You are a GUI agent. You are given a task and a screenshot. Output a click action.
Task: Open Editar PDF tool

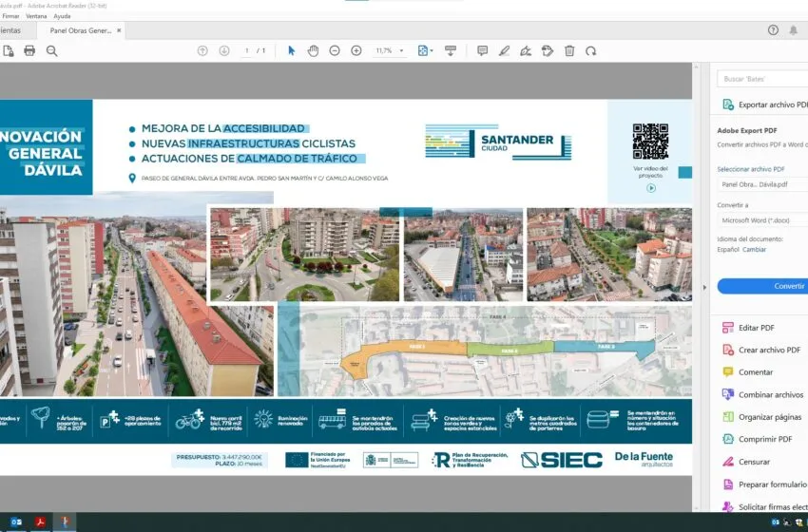tap(756, 328)
